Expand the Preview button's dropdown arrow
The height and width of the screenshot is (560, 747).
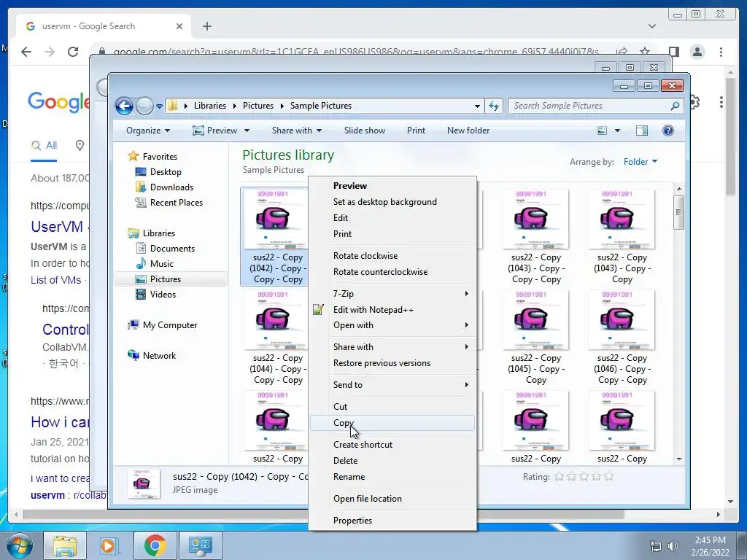click(247, 131)
